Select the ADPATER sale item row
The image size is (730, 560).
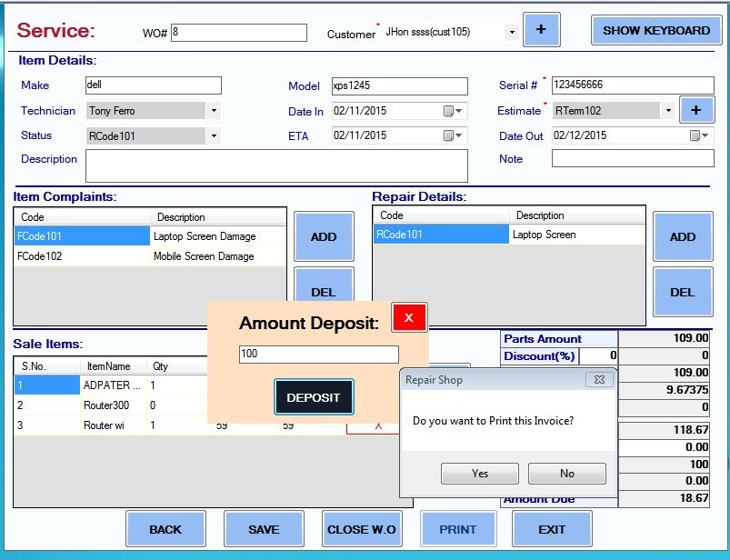tap(112, 385)
